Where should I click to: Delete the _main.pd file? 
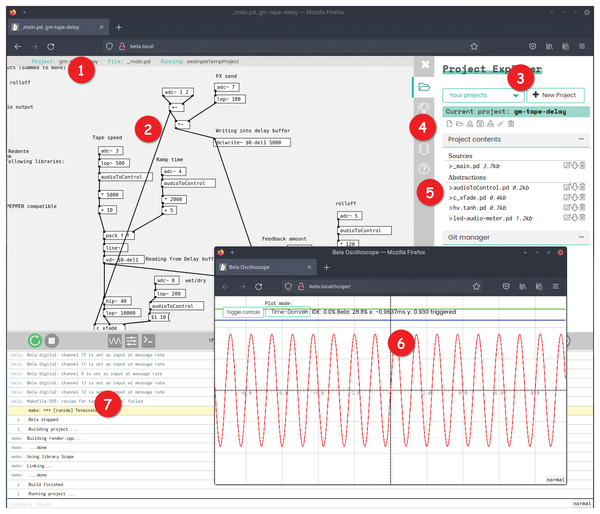click(x=582, y=165)
